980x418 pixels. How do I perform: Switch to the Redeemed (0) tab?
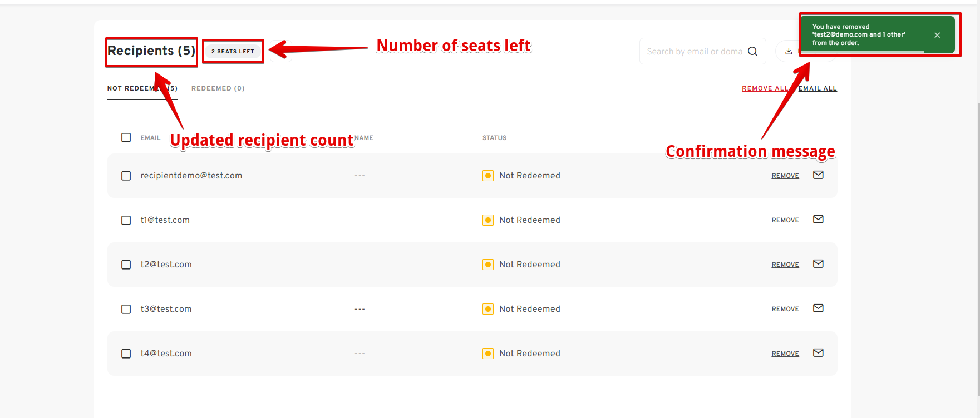point(218,88)
